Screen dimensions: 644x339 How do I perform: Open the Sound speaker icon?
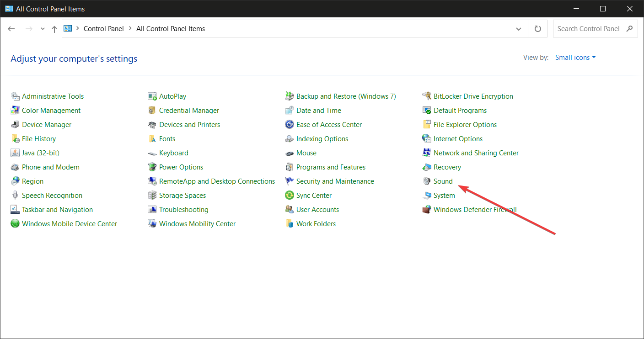(427, 181)
